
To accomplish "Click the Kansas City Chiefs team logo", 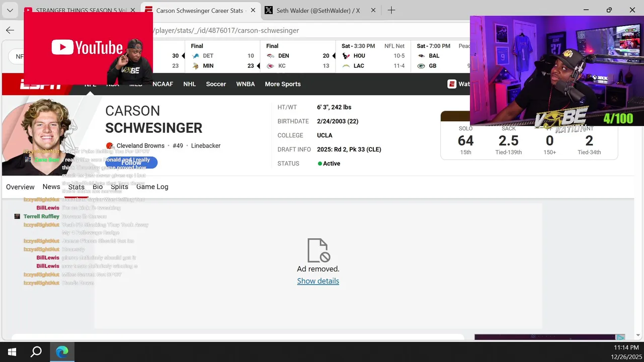I will pyautogui.click(x=271, y=66).
